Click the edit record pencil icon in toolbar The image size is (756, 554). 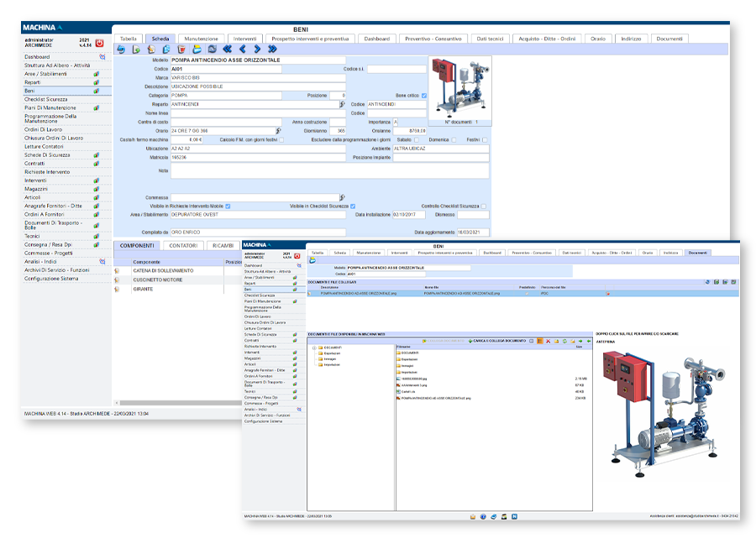[x=151, y=50]
